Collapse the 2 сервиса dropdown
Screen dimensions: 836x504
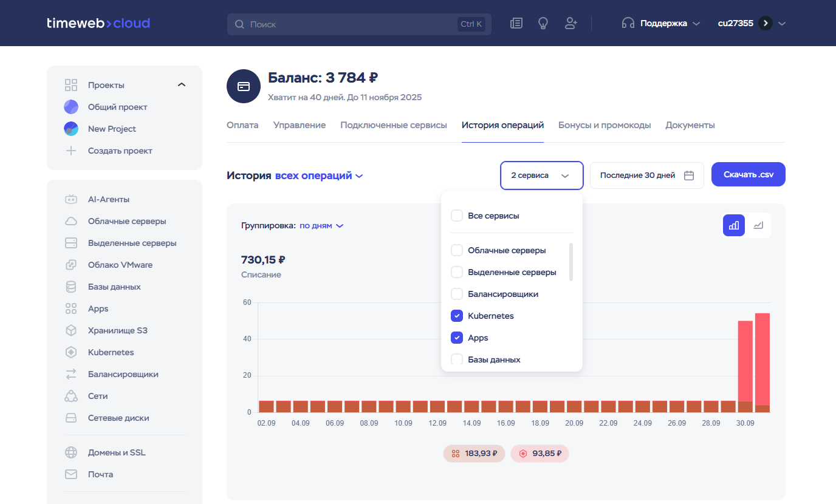[x=541, y=175]
